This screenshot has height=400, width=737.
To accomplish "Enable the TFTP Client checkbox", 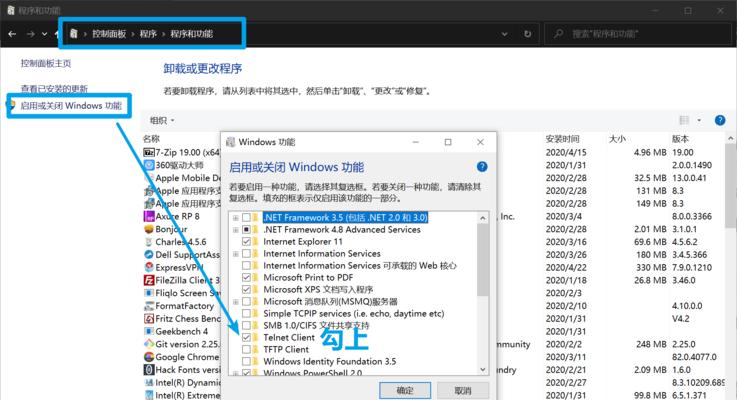I will click(246, 349).
